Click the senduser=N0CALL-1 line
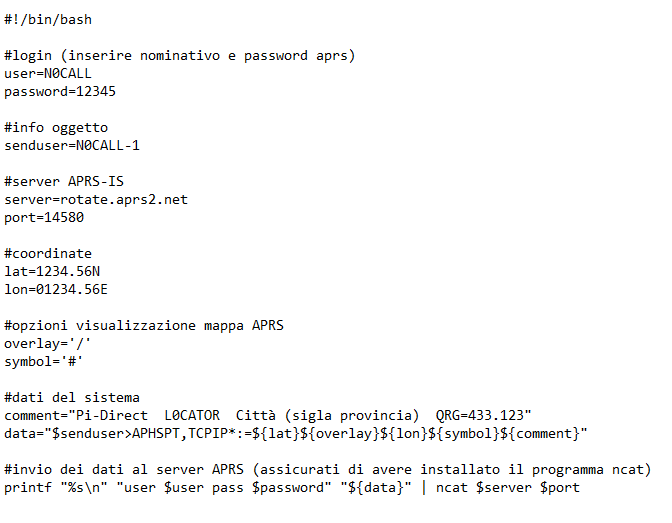The height and width of the screenshot is (523, 672). [72, 145]
